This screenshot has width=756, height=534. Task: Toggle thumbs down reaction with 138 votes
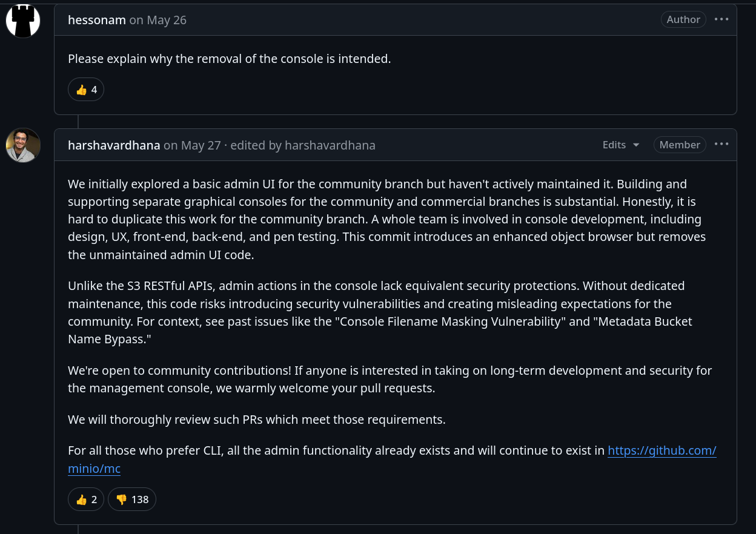coord(132,499)
